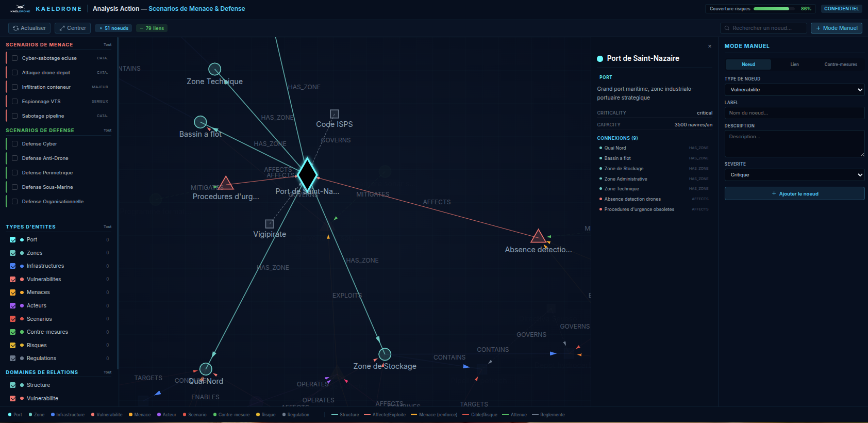
Task: Check Defense Organisationnelle scenario
Action: pyautogui.click(x=15, y=202)
